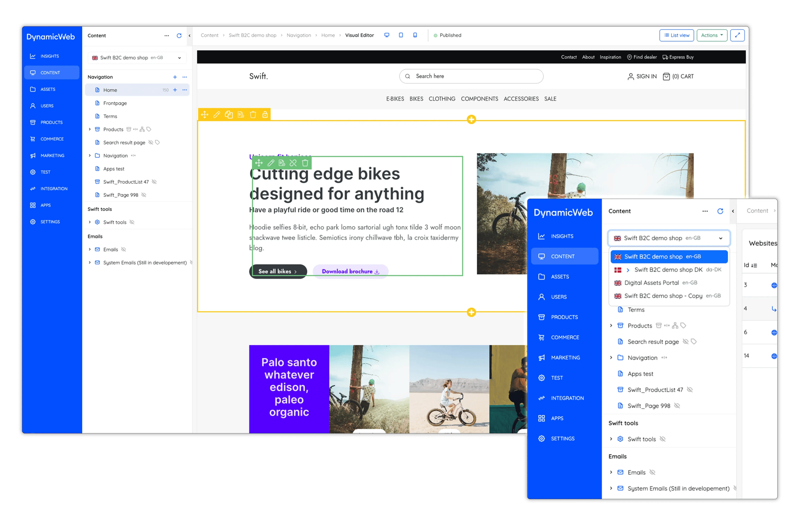The image size is (798, 532).
Task: Switch to desktop preview icon
Action: coord(387,35)
